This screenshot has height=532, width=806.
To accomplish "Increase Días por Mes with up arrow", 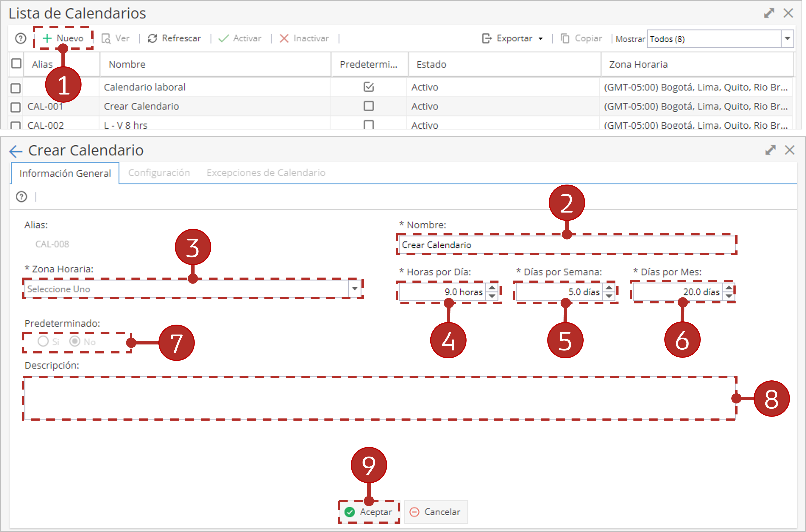I will coord(729,288).
